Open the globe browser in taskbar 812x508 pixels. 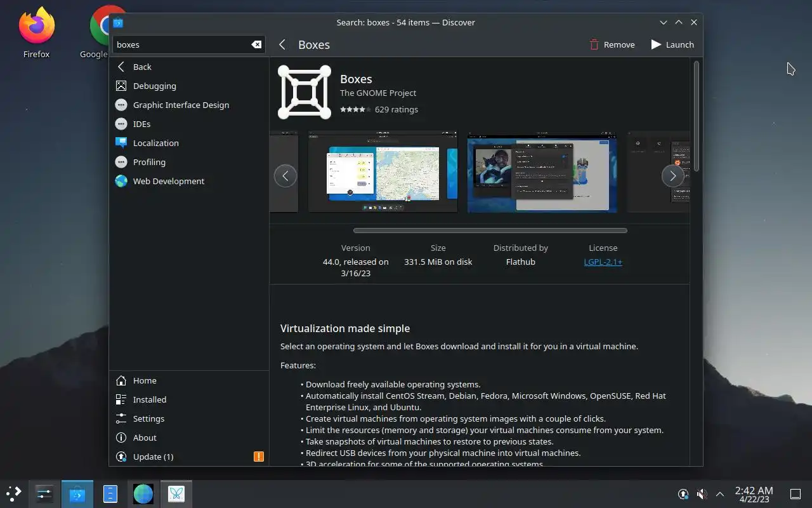(x=143, y=493)
